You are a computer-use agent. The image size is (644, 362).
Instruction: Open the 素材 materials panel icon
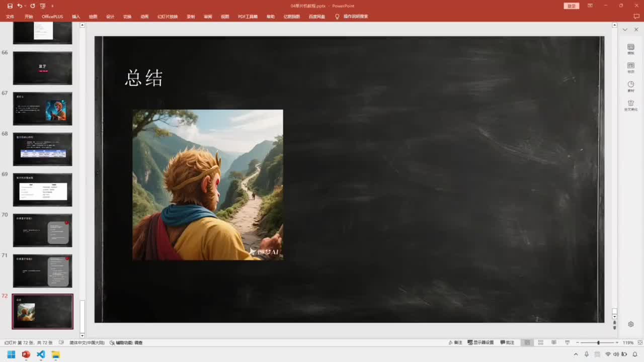(631, 86)
